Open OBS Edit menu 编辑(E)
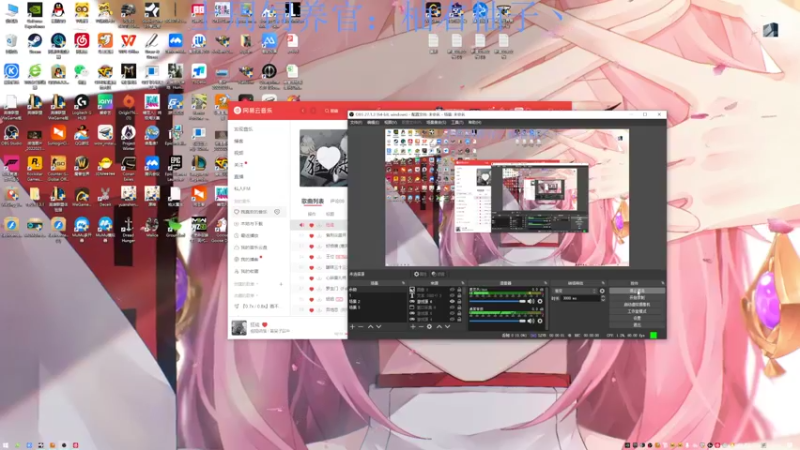 click(373, 122)
